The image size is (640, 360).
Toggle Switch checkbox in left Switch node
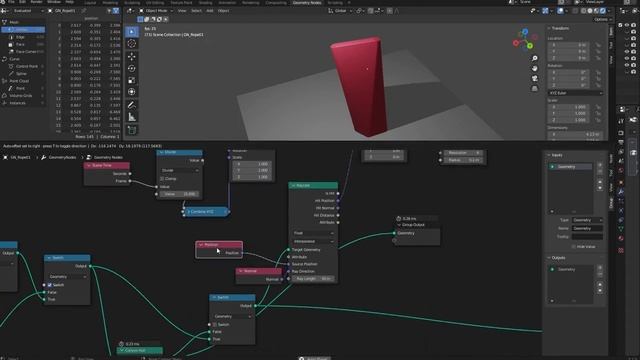(x=49, y=285)
